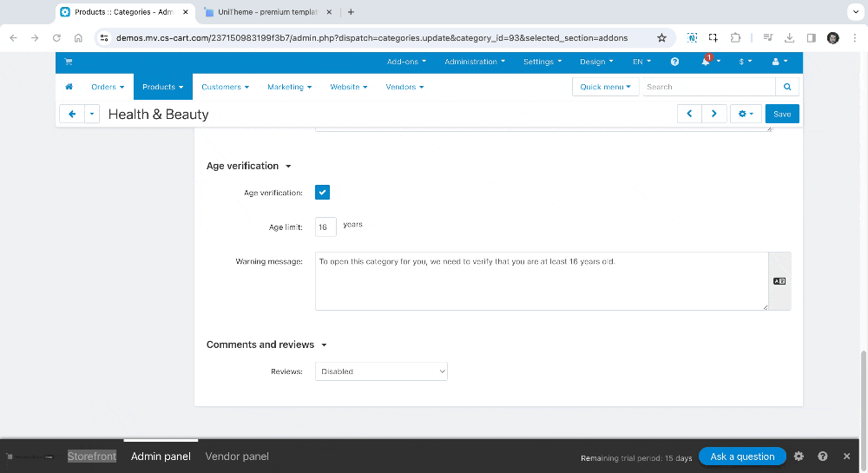
Task: Open the back button dropdown arrow
Action: [92, 114]
